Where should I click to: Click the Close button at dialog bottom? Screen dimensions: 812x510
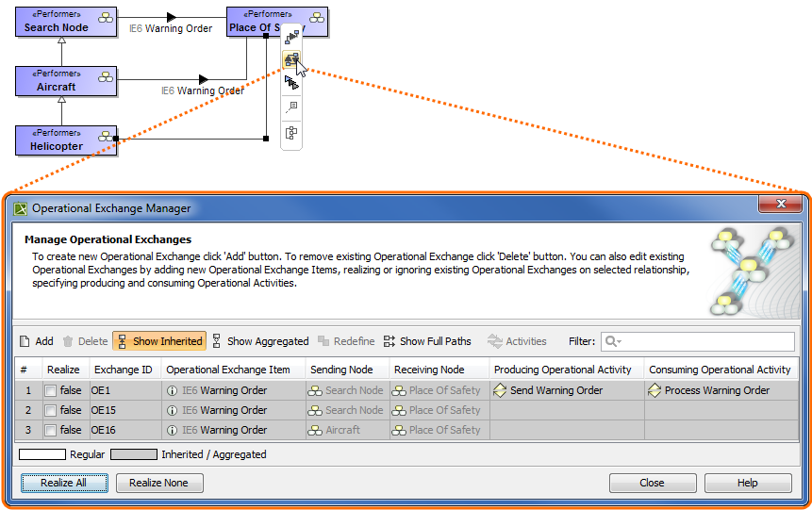[x=653, y=483]
